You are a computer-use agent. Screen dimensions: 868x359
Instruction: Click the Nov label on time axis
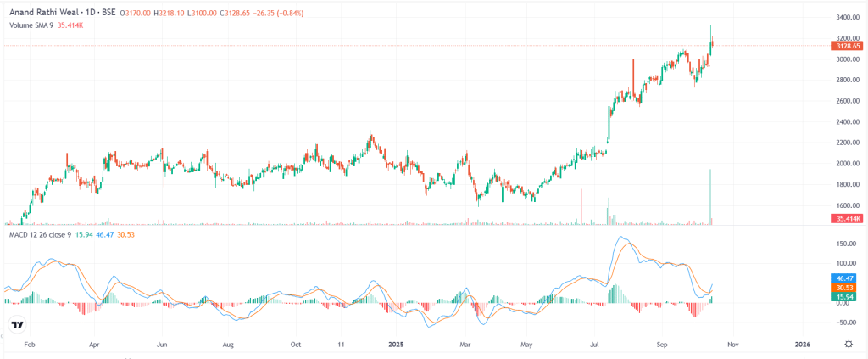point(734,345)
